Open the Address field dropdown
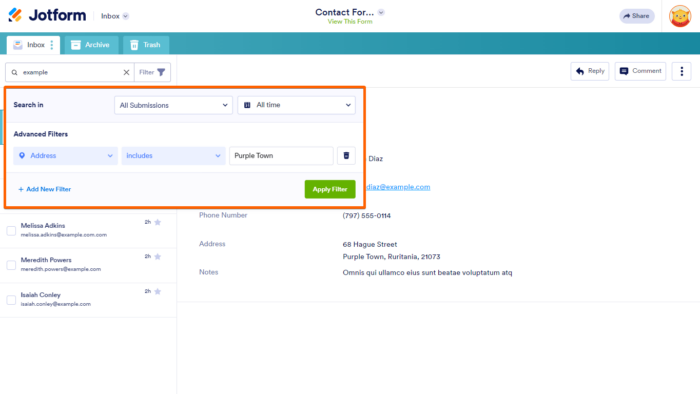The width and height of the screenshot is (700, 394). (x=66, y=156)
